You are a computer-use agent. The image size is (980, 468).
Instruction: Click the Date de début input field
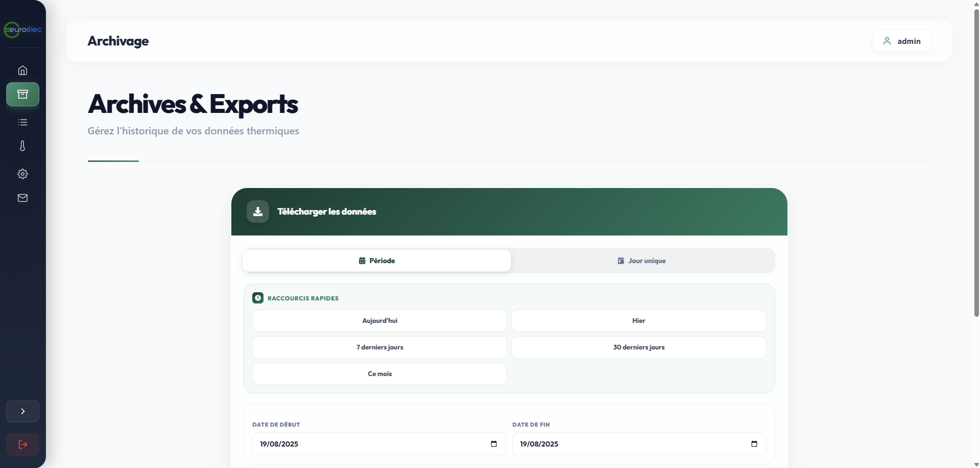click(x=379, y=444)
